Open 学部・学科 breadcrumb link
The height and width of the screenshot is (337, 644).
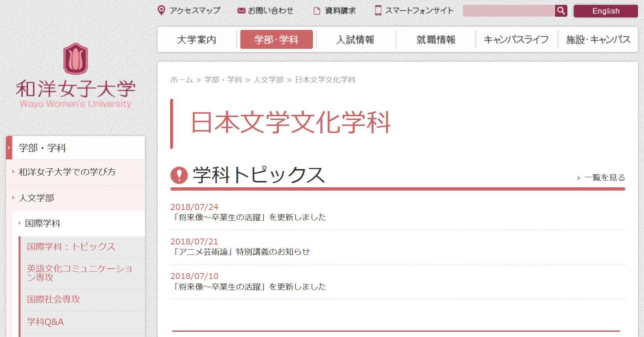[x=223, y=80]
